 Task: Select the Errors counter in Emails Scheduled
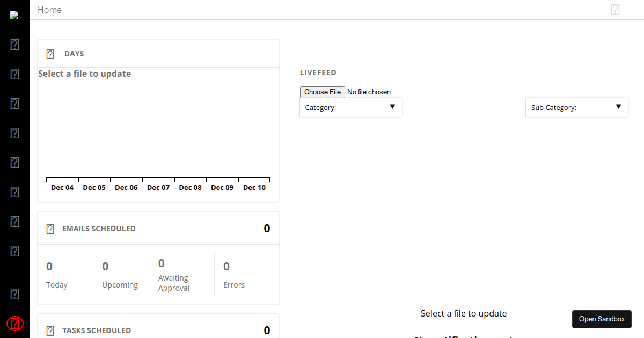[233, 275]
